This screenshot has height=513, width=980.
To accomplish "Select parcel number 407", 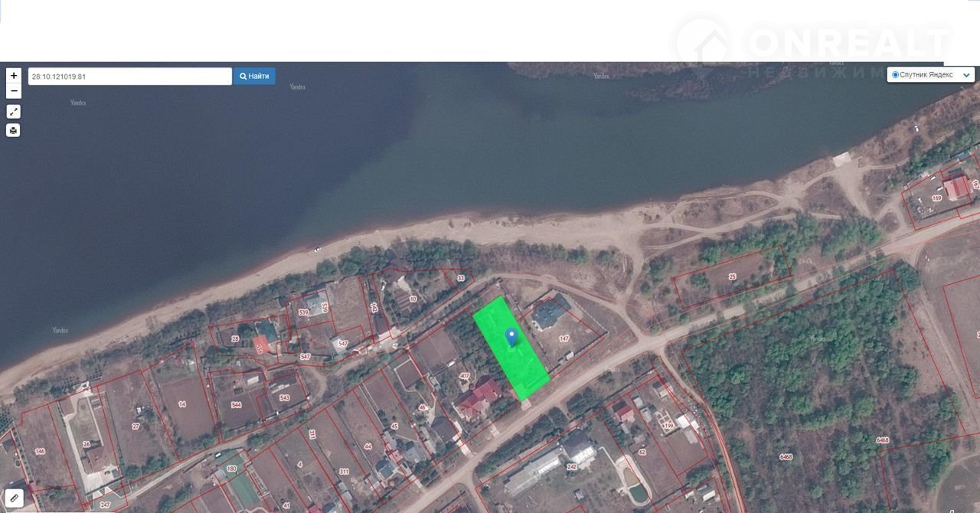I will click(464, 376).
